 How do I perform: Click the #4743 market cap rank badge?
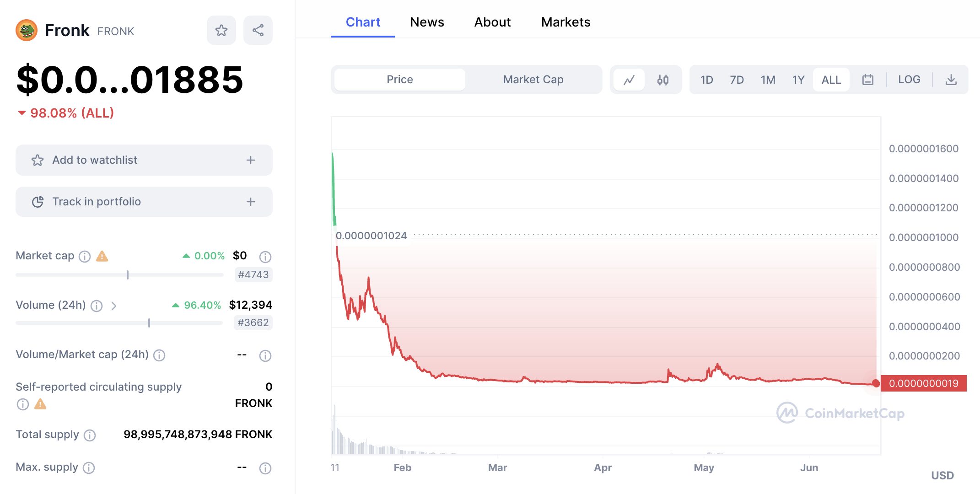(x=253, y=274)
